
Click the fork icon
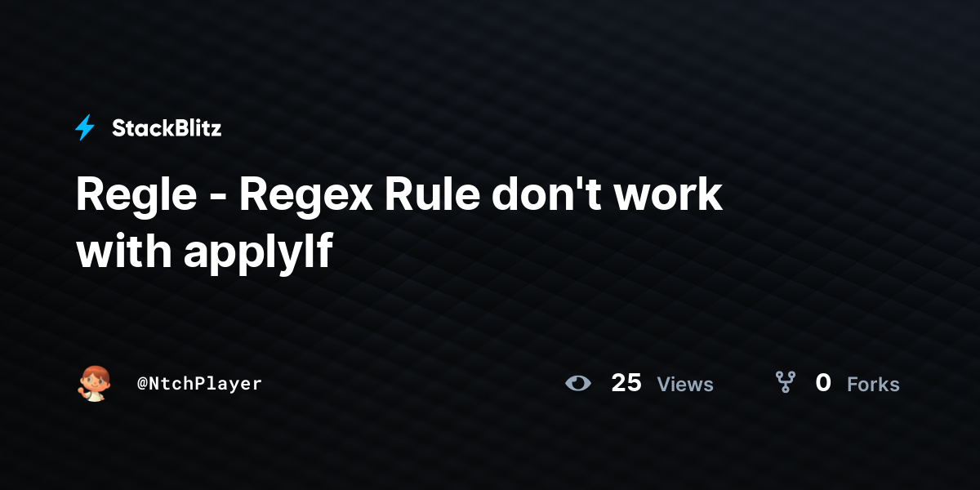(x=785, y=382)
